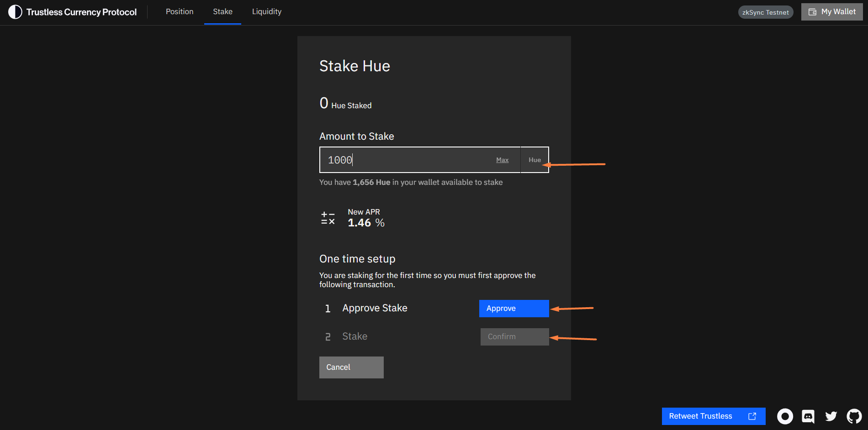Open the Liquidity tab
Viewport: 868px width, 430px height.
(x=267, y=12)
